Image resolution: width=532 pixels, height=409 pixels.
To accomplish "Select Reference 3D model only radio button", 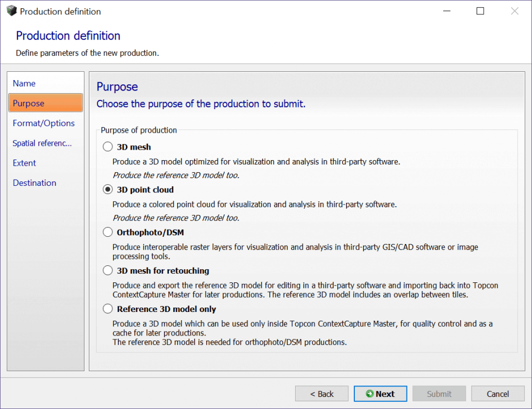I will [107, 309].
